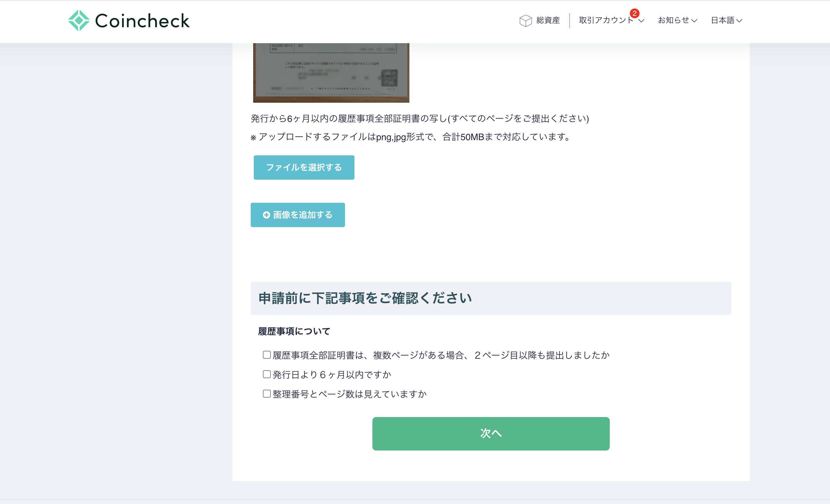
Task: Click the Coincheck wordmark text
Action: [x=142, y=21]
